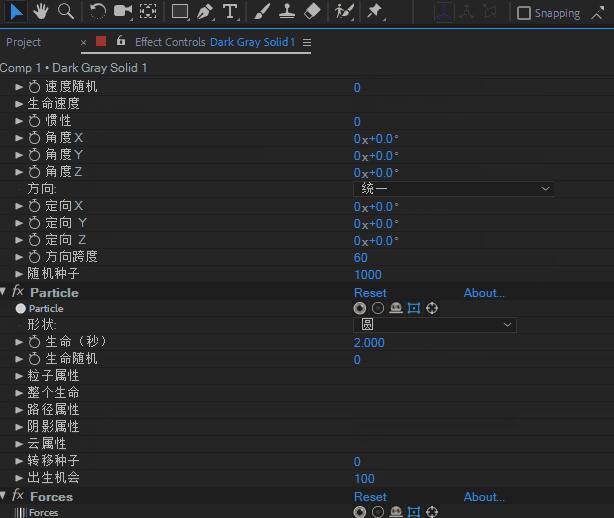614x518 pixels.
Task: Open About for the Forces effect
Action: click(x=484, y=497)
